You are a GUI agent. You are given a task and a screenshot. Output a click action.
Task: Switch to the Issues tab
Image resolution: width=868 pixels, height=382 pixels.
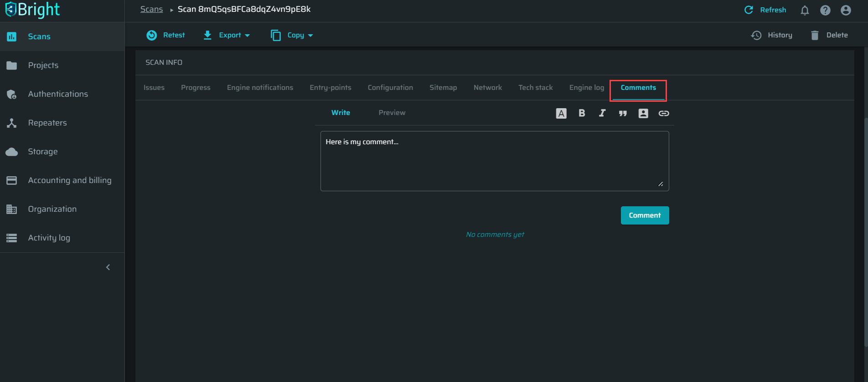click(x=154, y=88)
